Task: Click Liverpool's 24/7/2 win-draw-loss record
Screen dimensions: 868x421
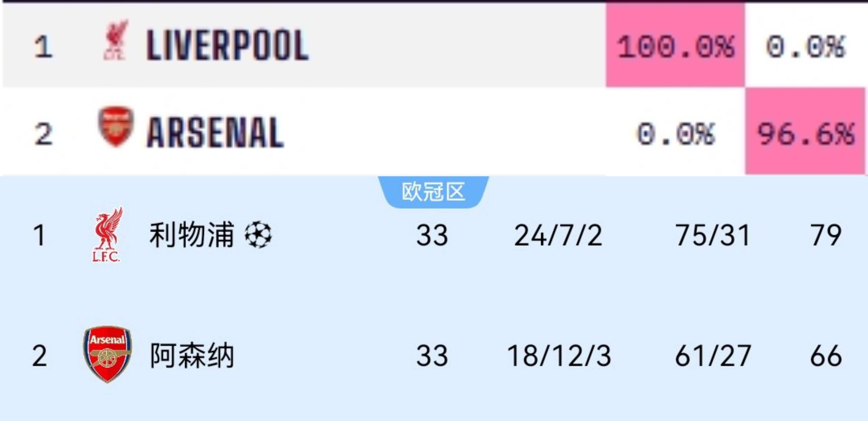Action: 558,235
